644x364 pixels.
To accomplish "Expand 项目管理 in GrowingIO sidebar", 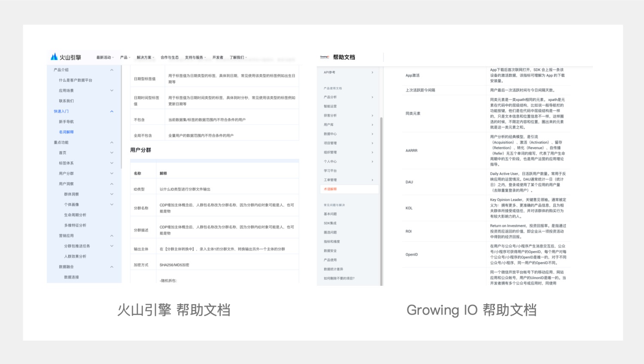I will click(x=372, y=143).
